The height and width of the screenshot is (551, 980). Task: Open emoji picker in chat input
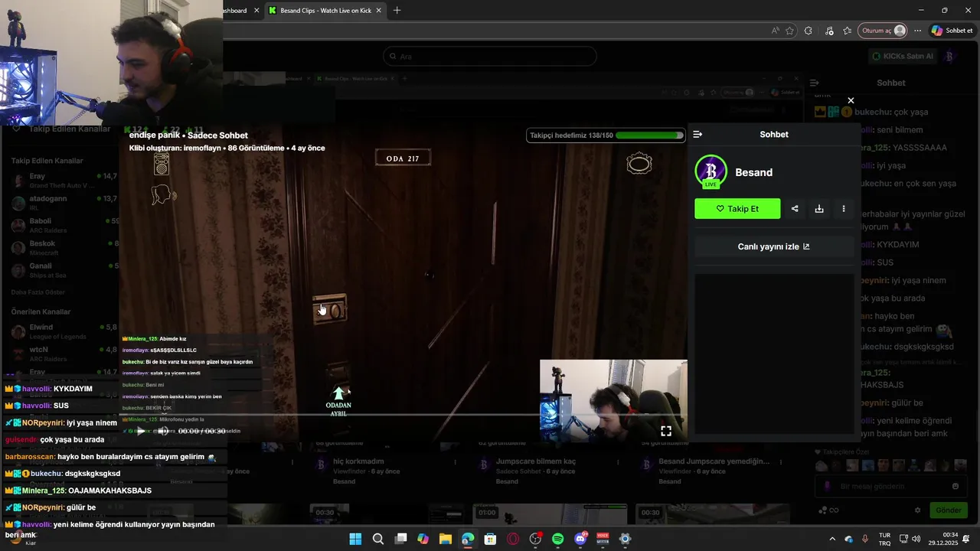pyautogui.click(x=955, y=486)
